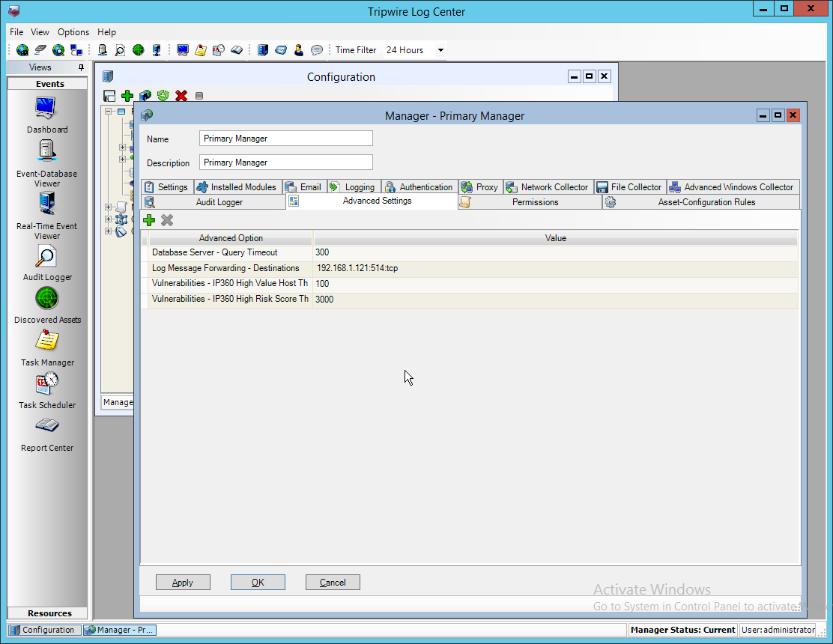The width and height of the screenshot is (833, 644).
Task: Switch to the Authentication tab
Action: tap(419, 187)
